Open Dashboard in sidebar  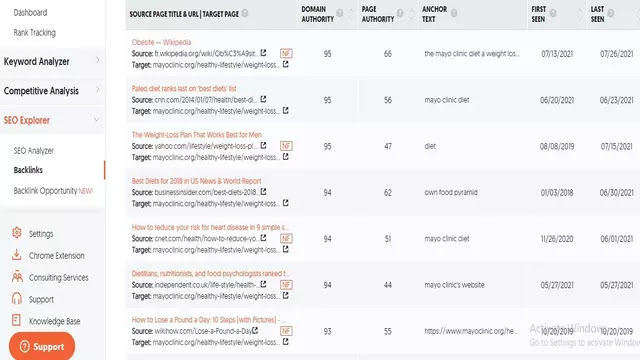click(30, 13)
